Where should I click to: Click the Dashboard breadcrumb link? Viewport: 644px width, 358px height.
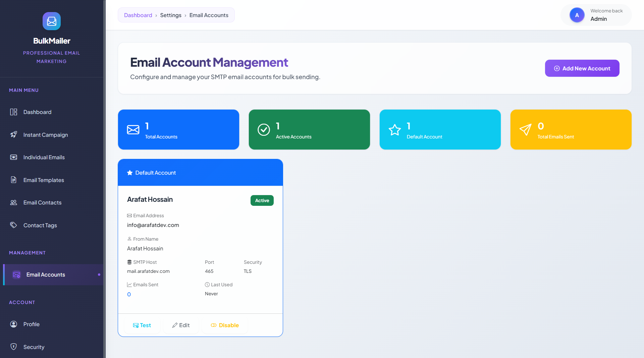(x=138, y=15)
